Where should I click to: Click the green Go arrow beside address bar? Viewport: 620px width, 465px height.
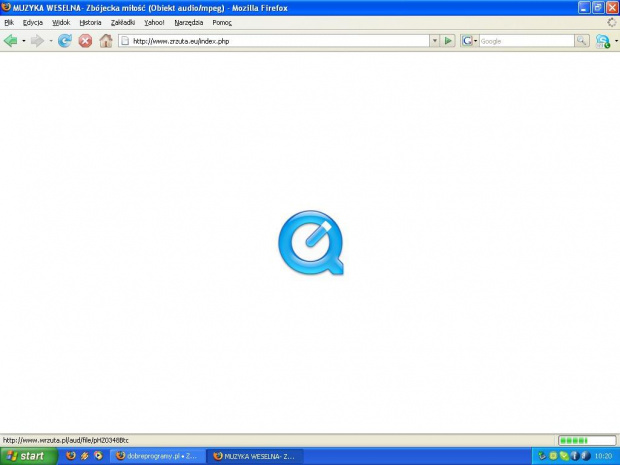(448, 41)
